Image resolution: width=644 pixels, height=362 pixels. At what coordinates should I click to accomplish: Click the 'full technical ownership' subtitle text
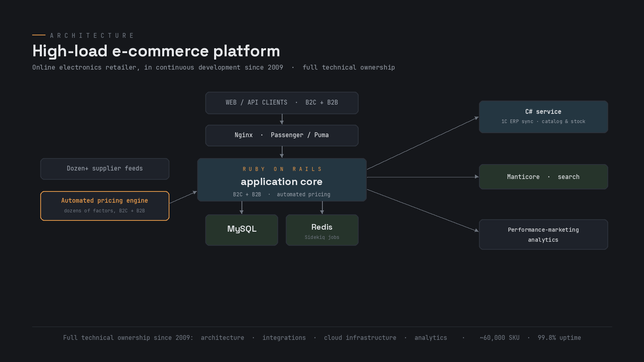(x=349, y=68)
